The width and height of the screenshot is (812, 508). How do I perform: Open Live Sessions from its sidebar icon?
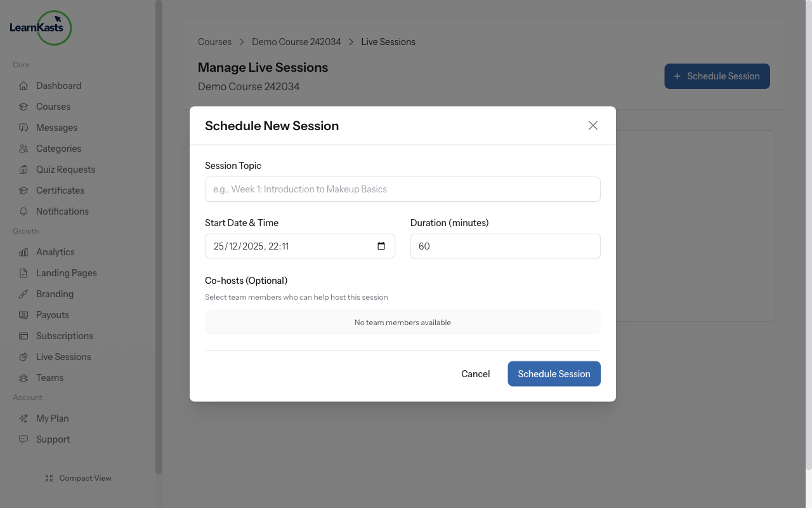[23, 356]
